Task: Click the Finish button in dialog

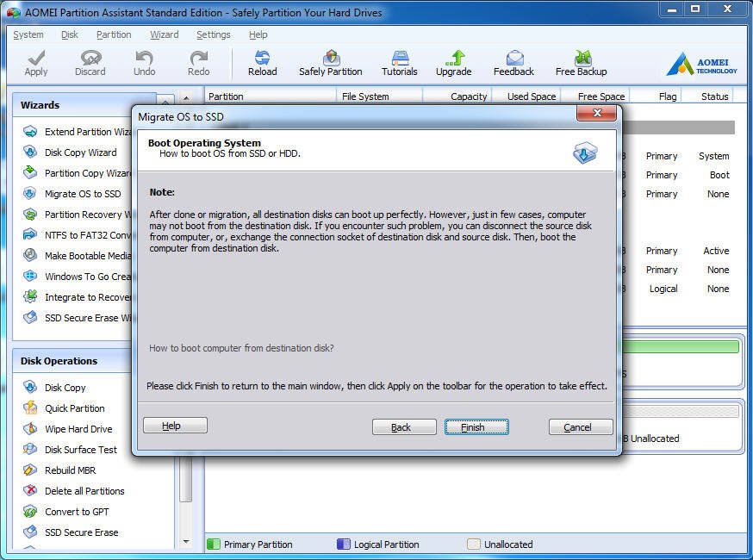Action: (x=476, y=427)
